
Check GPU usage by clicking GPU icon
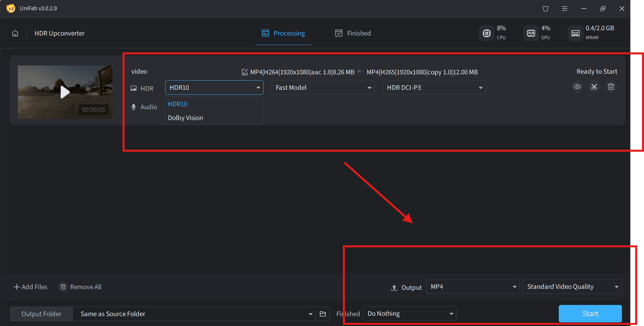[531, 33]
